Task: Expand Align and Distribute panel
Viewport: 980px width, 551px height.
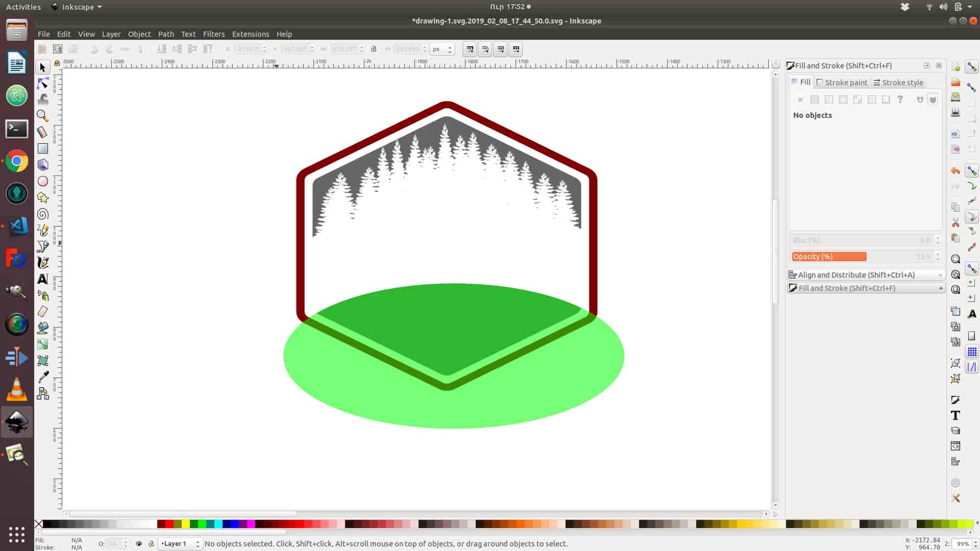Action: pyautogui.click(x=866, y=274)
